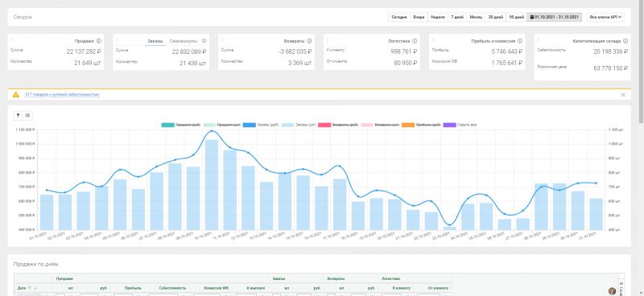Click the pin icon above the chart

18,116
